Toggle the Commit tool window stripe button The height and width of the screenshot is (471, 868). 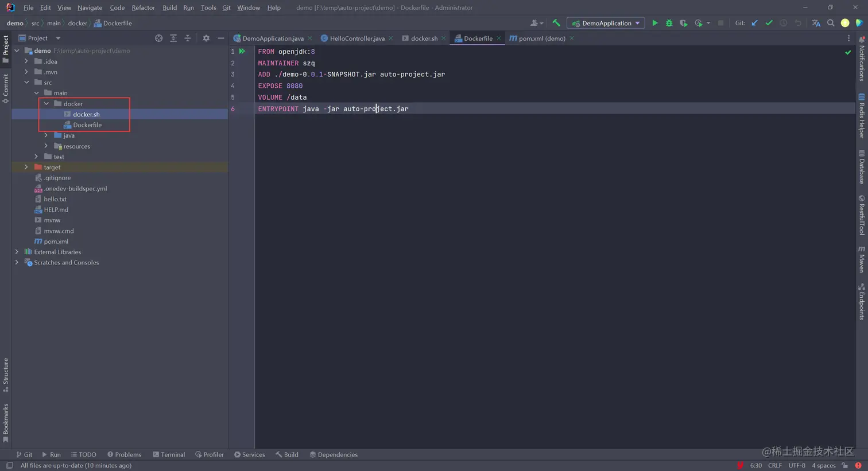point(6,88)
